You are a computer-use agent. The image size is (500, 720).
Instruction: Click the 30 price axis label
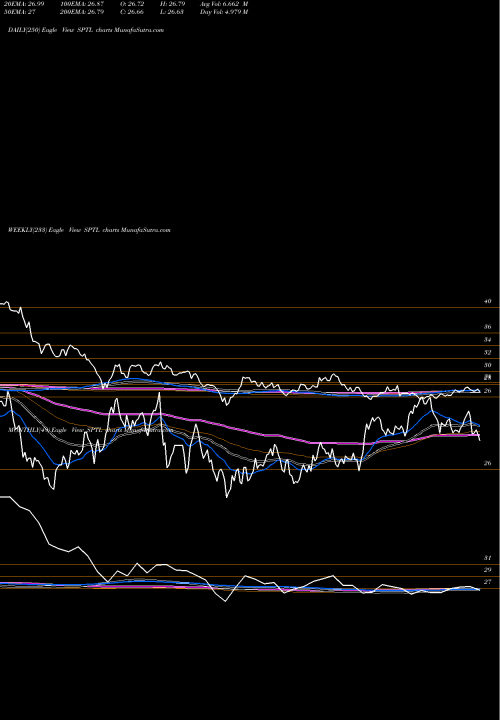(x=488, y=366)
